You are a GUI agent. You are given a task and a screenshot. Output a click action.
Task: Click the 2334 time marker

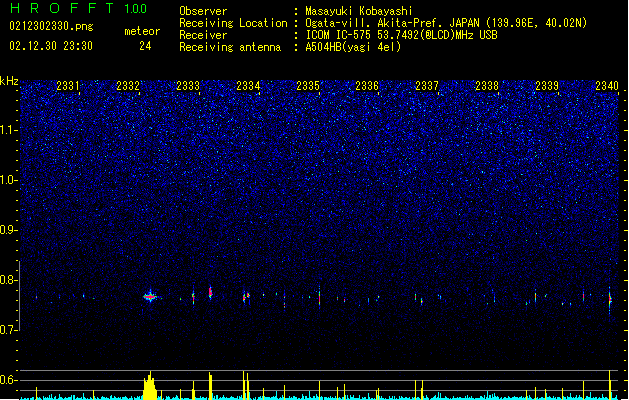[x=248, y=86]
